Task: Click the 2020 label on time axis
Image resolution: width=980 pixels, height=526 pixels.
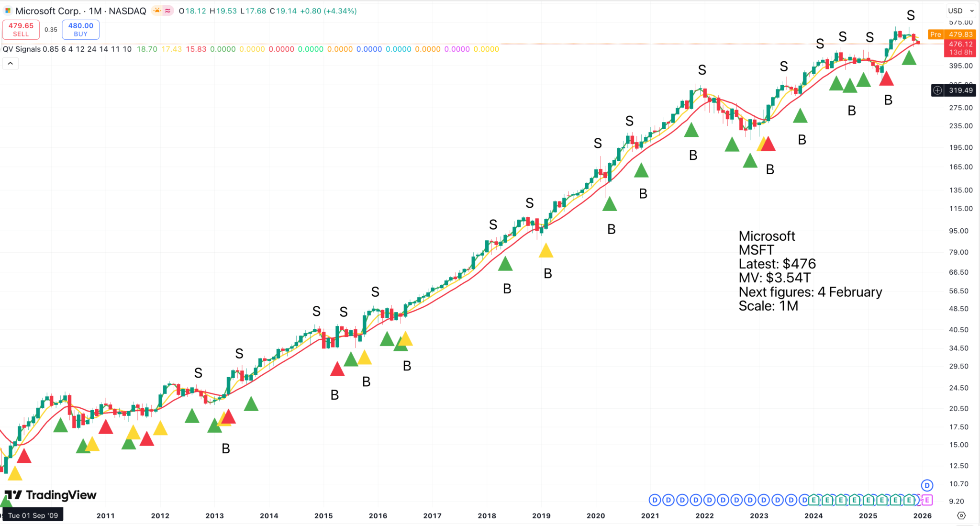Action: coord(596,515)
